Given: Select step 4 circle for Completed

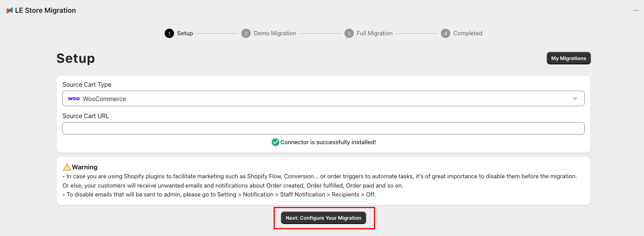Looking at the screenshot, I should [446, 33].
